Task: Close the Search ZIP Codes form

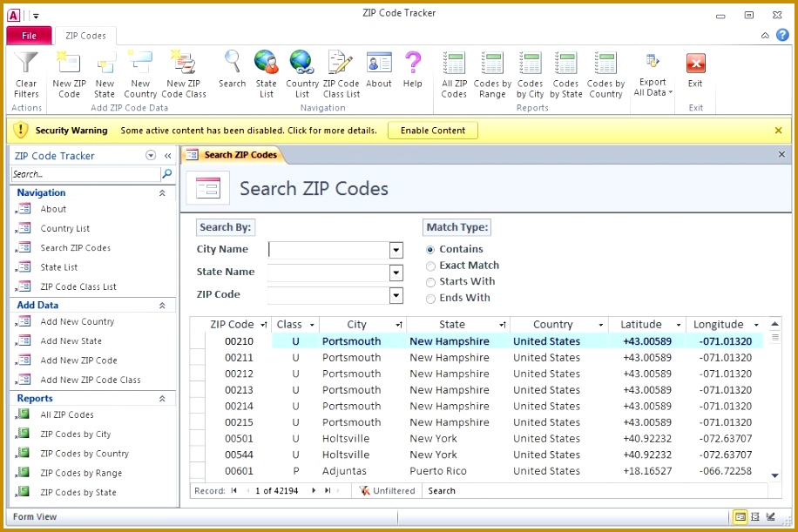Action: 781,154
